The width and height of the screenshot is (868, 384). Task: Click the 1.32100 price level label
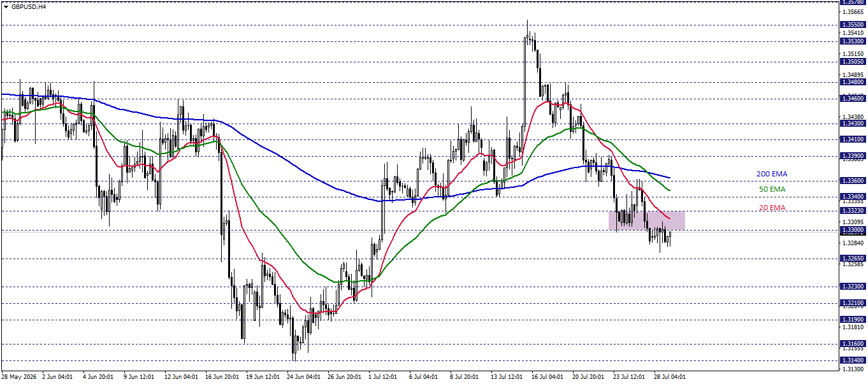click(853, 303)
